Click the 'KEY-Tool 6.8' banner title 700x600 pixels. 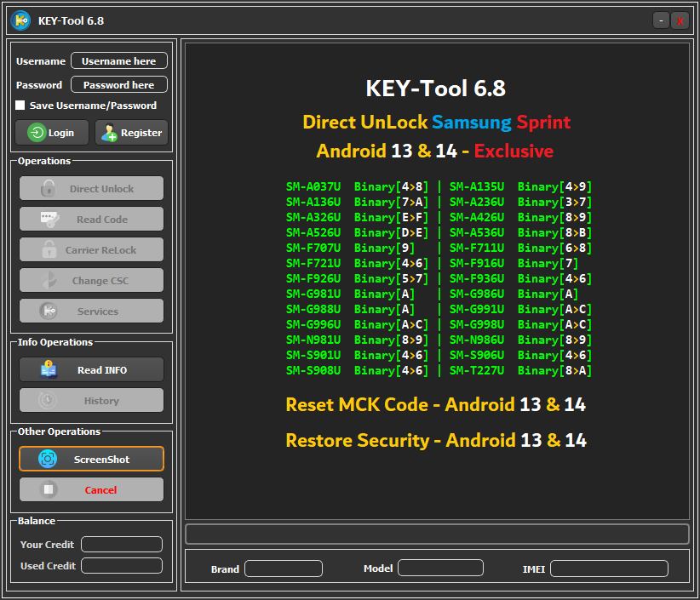click(x=436, y=88)
